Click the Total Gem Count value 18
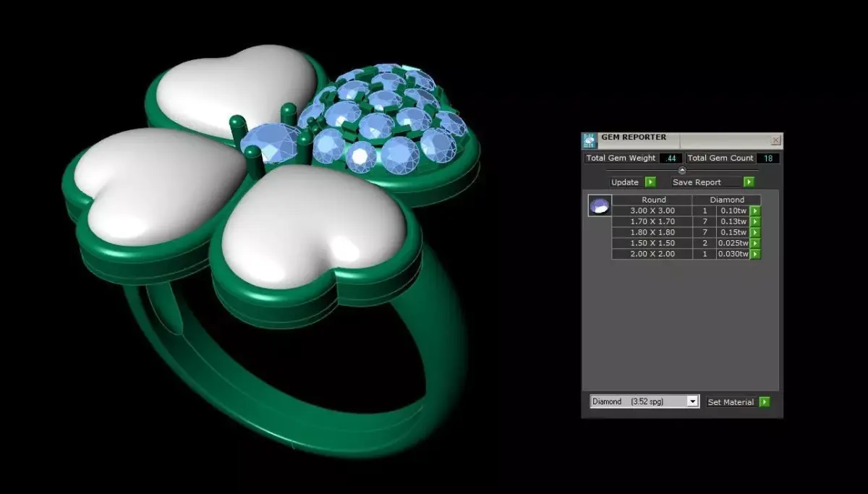The width and height of the screenshot is (868, 494). click(x=767, y=158)
